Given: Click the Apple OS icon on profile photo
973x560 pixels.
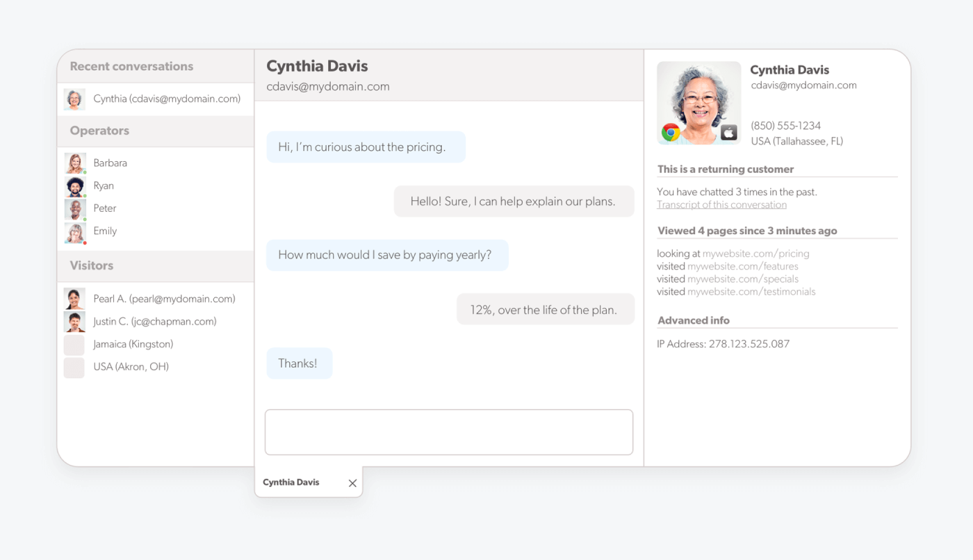Looking at the screenshot, I should coord(728,132).
